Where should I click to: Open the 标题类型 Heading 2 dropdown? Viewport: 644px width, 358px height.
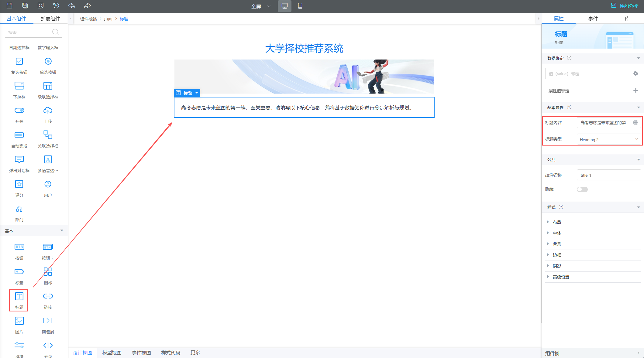(x=609, y=139)
